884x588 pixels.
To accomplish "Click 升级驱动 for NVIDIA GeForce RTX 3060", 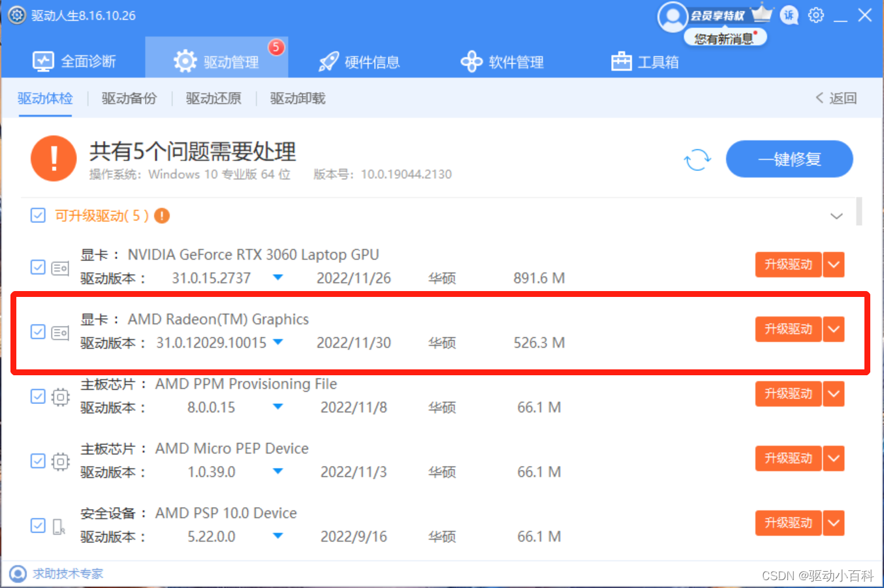I will 788,264.
